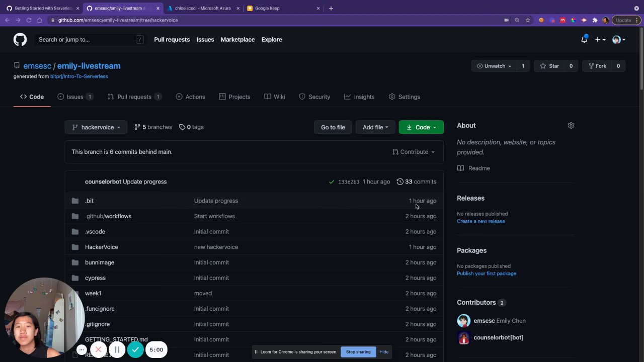View the 0 tags link
The height and width of the screenshot is (362, 644).
click(191, 127)
